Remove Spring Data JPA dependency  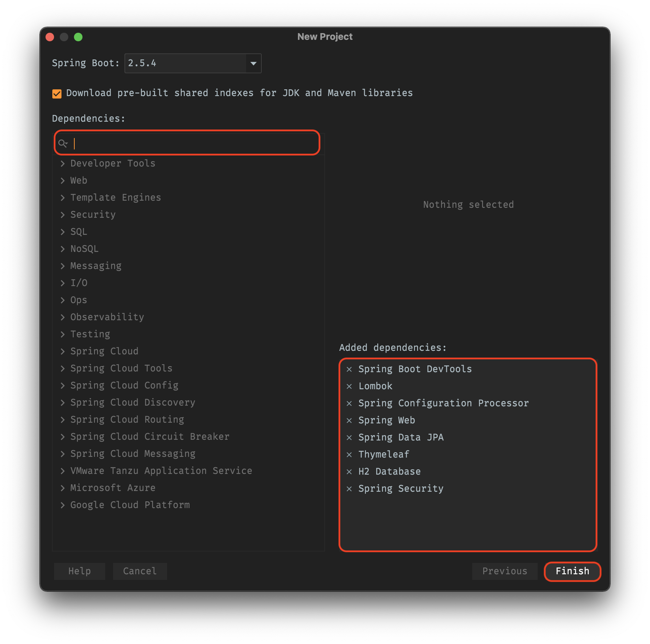[x=349, y=438]
